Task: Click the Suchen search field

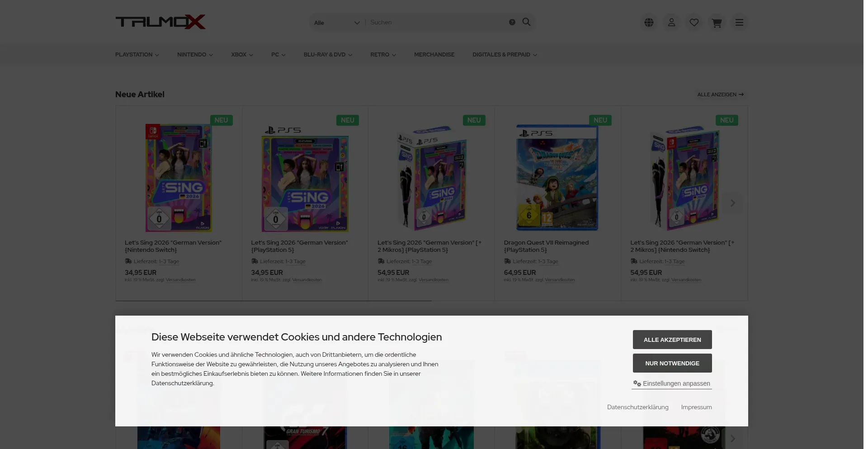Action: pos(436,22)
